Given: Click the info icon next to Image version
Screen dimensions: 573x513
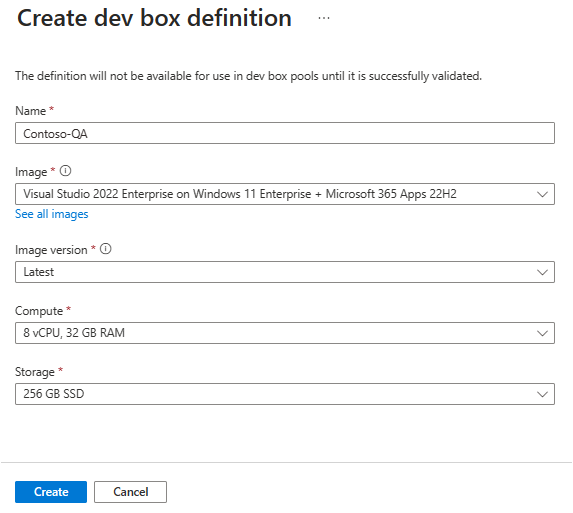Looking at the screenshot, I should coord(106,249).
